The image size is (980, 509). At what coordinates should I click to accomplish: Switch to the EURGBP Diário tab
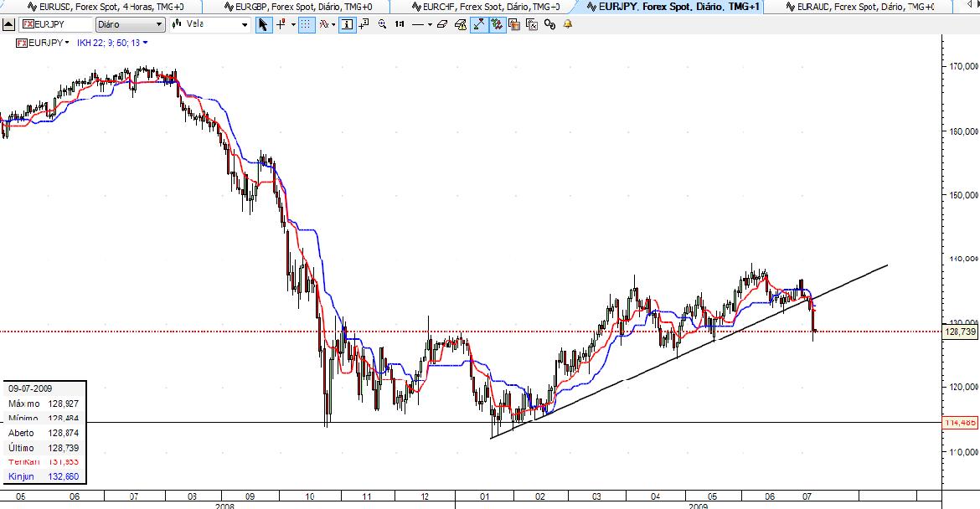298,7
